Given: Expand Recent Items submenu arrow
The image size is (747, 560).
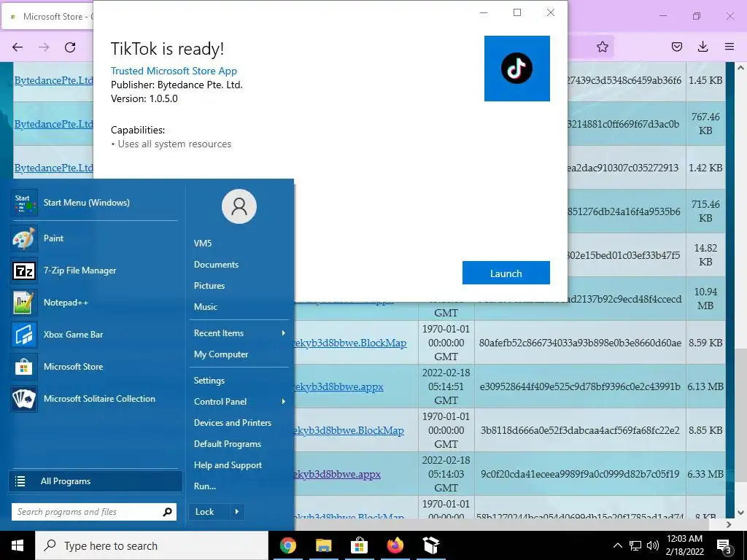Looking at the screenshot, I should click(284, 332).
